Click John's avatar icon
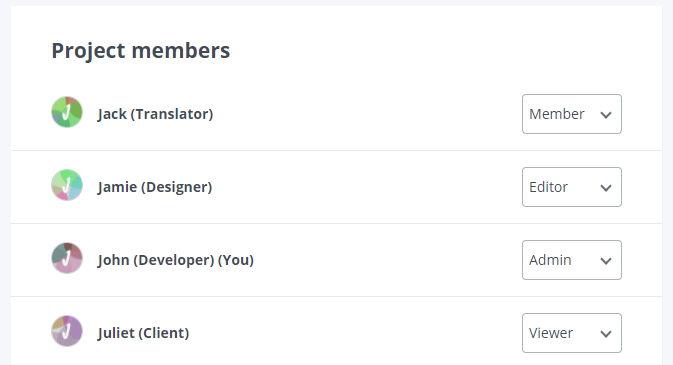The image size is (673, 365). pos(67,258)
